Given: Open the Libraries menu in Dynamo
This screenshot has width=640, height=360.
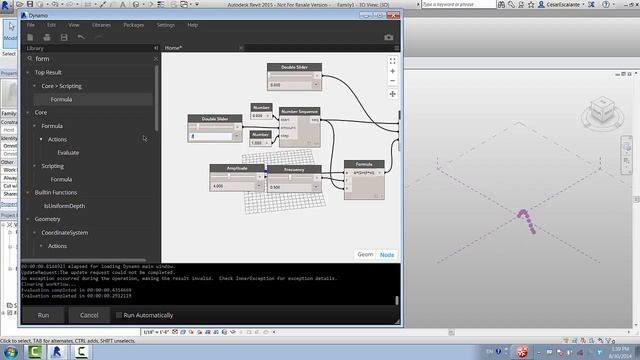Looking at the screenshot, I should pos(101,25).
